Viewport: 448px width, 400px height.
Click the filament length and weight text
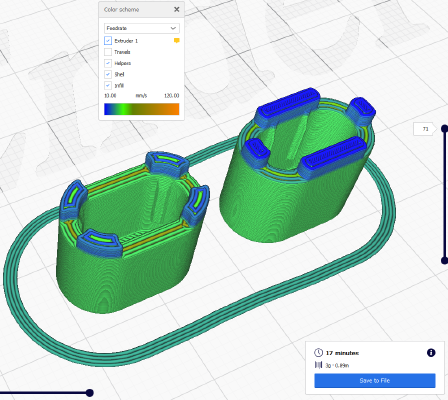coord(337,366)
